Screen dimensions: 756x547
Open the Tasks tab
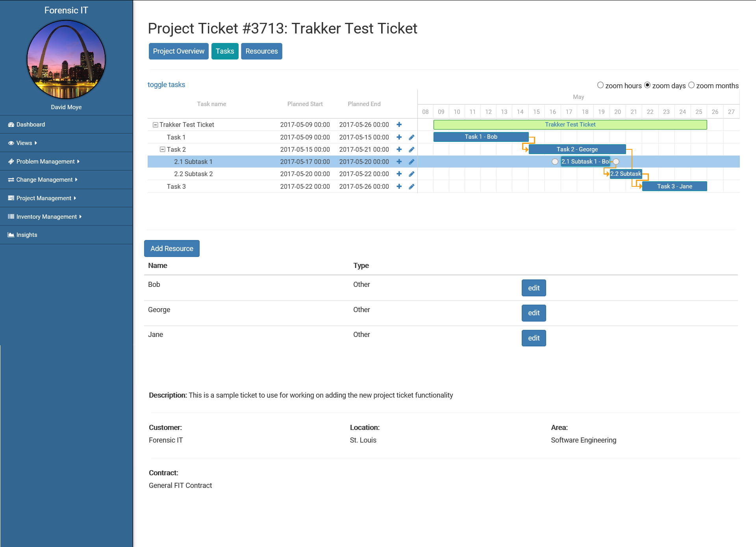[x=225, y=51]
